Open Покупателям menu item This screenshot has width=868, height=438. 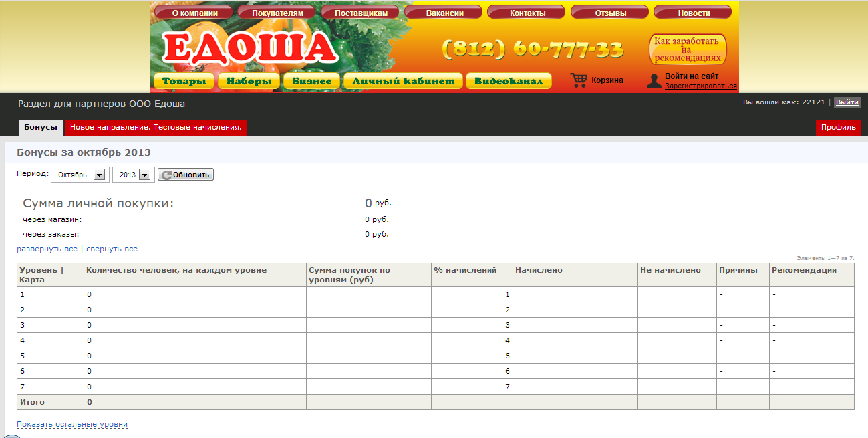[277, 13]
